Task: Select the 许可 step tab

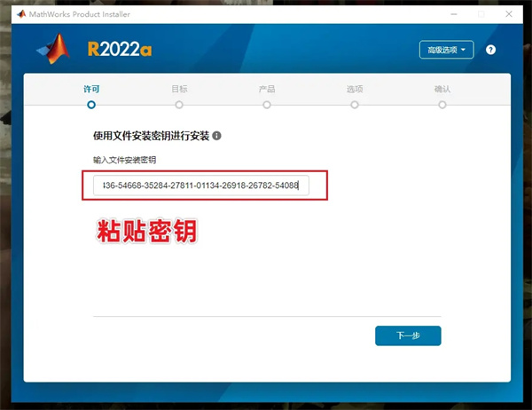Action: pos(91,89)
